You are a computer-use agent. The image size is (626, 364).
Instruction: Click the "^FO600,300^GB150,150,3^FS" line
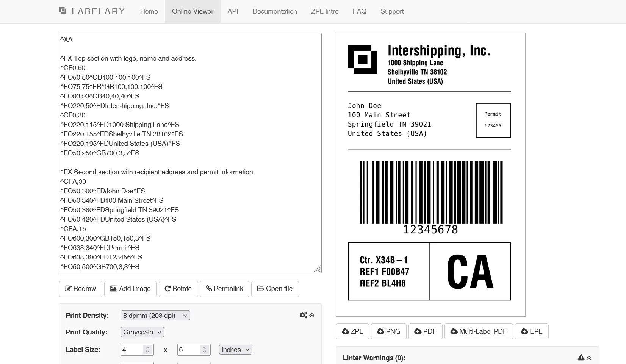pos(105,238)
